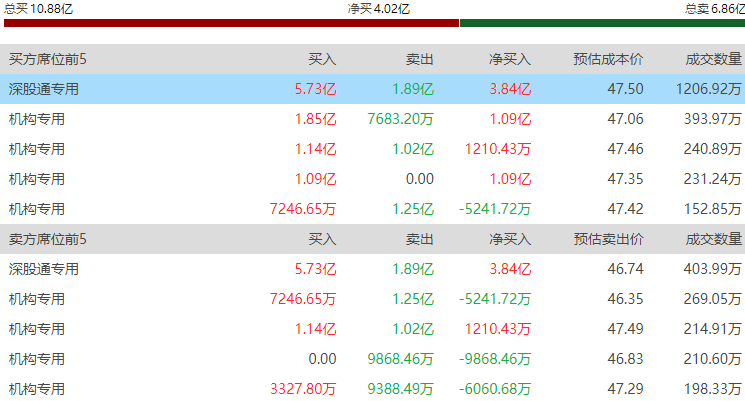Select the 卖方席位前5 section header
Screen dimensions: 745x401
click(48, 239)
